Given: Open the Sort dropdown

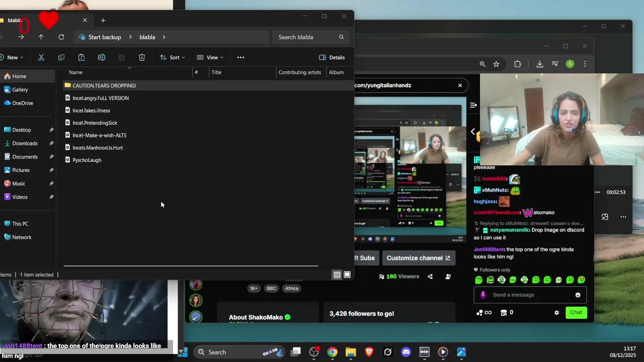Looking at the screenshot, I should click(173, 57).
